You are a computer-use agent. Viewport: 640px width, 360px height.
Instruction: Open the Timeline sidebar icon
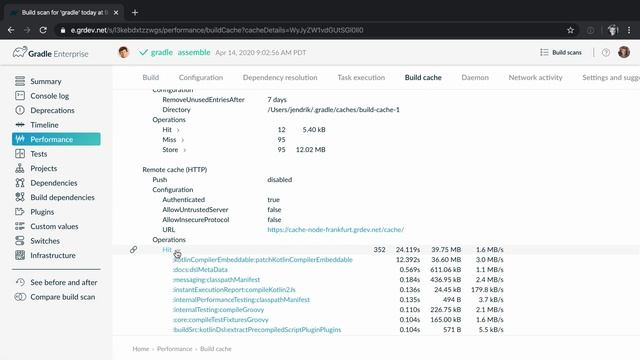point(20,124)
